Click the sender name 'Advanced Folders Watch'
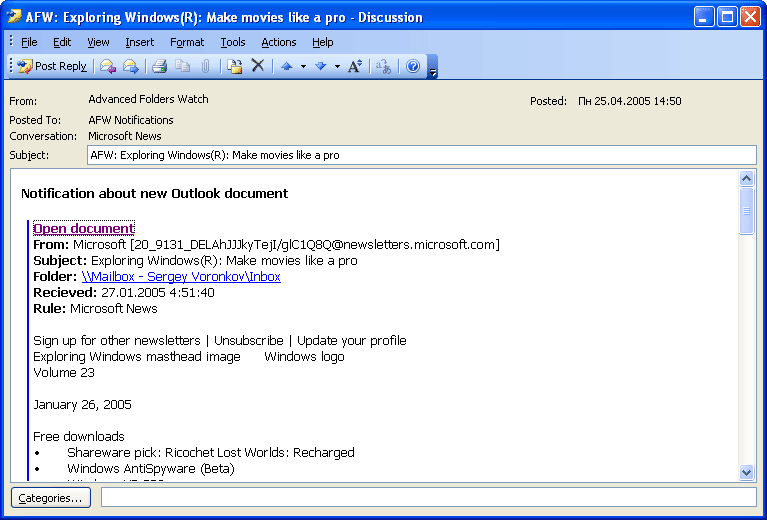Image resolution: width=767 pixels, height=520 pixels. tap(148, 99)
